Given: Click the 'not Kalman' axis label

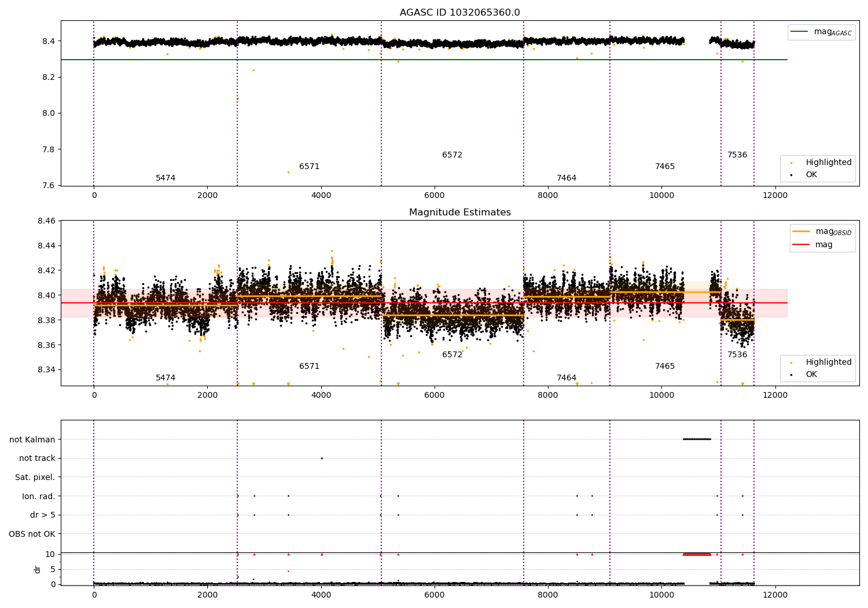Looking at the screenshot, I should coord(32,439).
